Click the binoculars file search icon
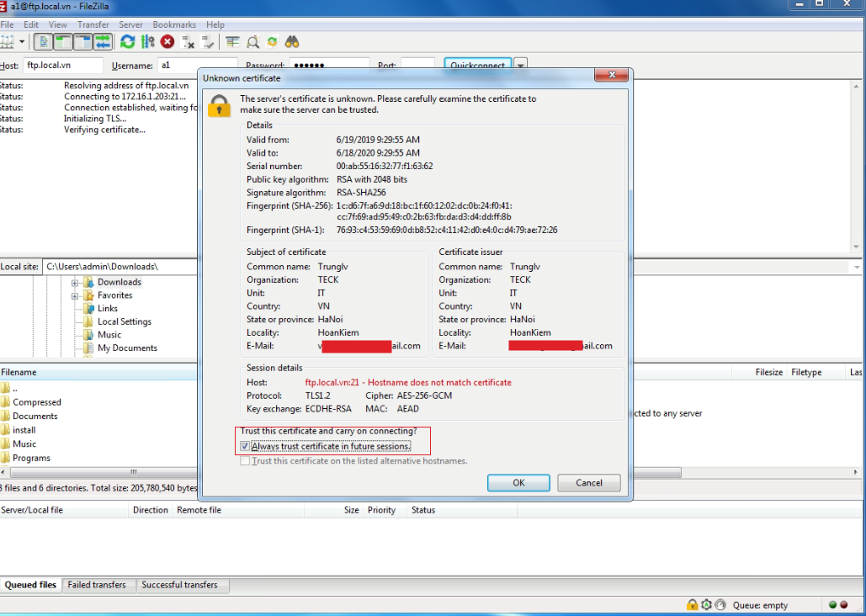The image size is (866, 616). coord(292,42)
